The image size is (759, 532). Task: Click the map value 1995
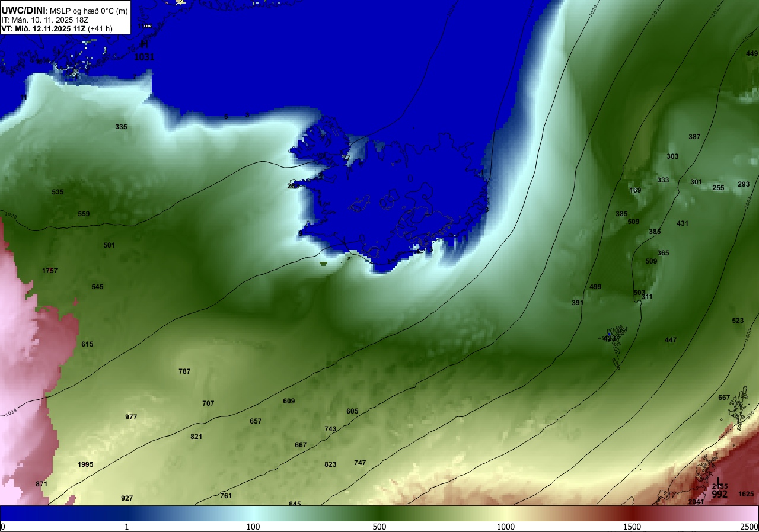(85, 464)
